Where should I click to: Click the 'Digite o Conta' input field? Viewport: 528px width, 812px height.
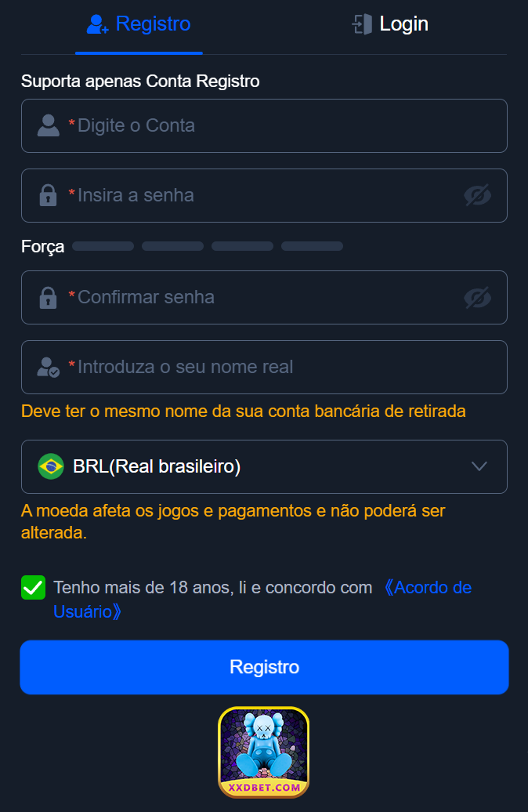[x=264, y=125]
